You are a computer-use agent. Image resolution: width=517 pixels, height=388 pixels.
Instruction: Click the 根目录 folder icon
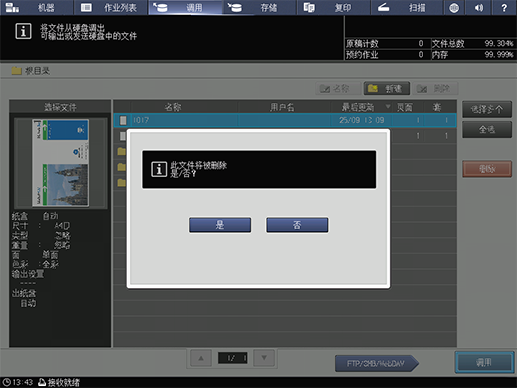click(x=16, y=71)
